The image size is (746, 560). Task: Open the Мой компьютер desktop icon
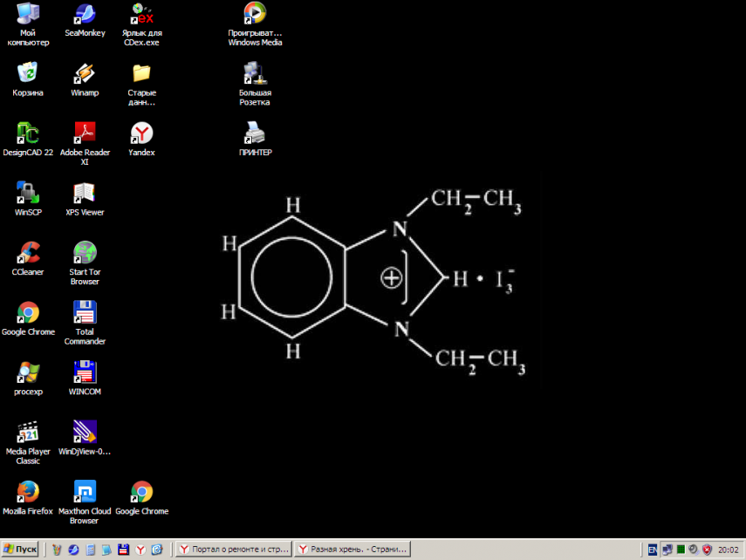point(28,13)
